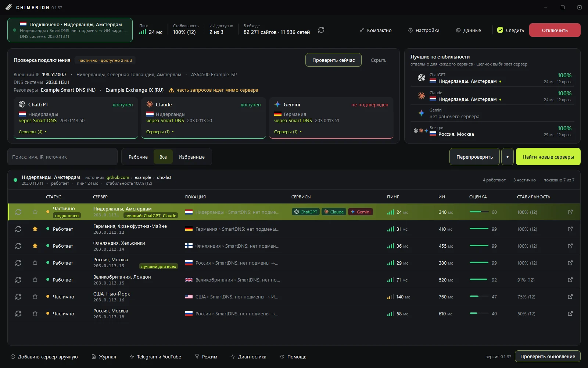The width and height of the screenshot is (588, 368).
Task: Select the Избранные filter tab
Action: point(191,157)
